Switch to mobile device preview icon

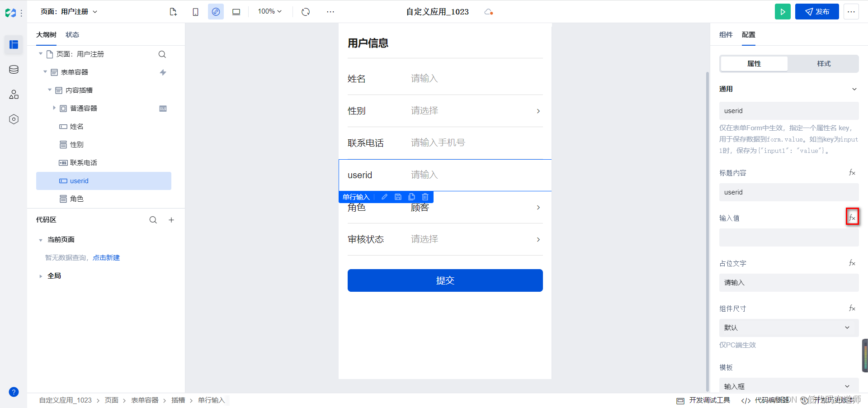195,12
